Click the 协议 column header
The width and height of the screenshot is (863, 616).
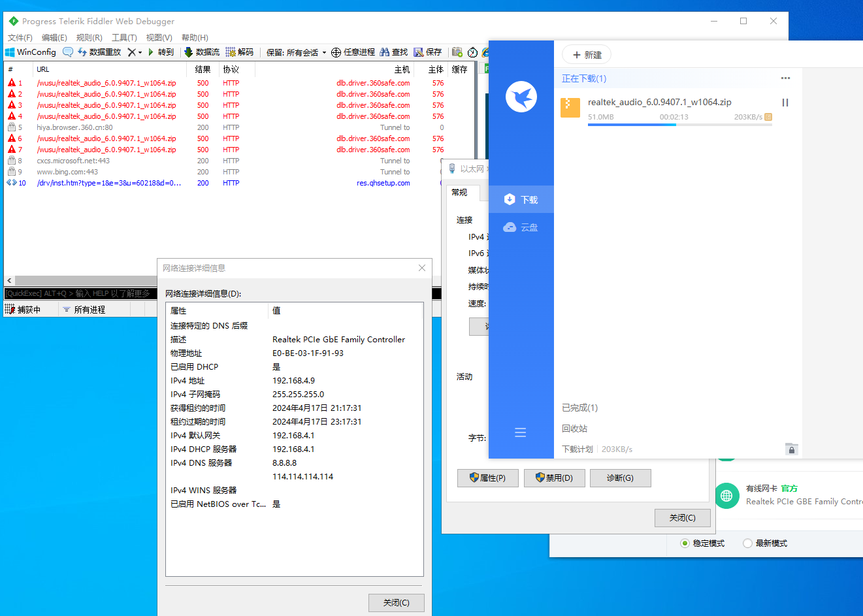pos(237,69)
